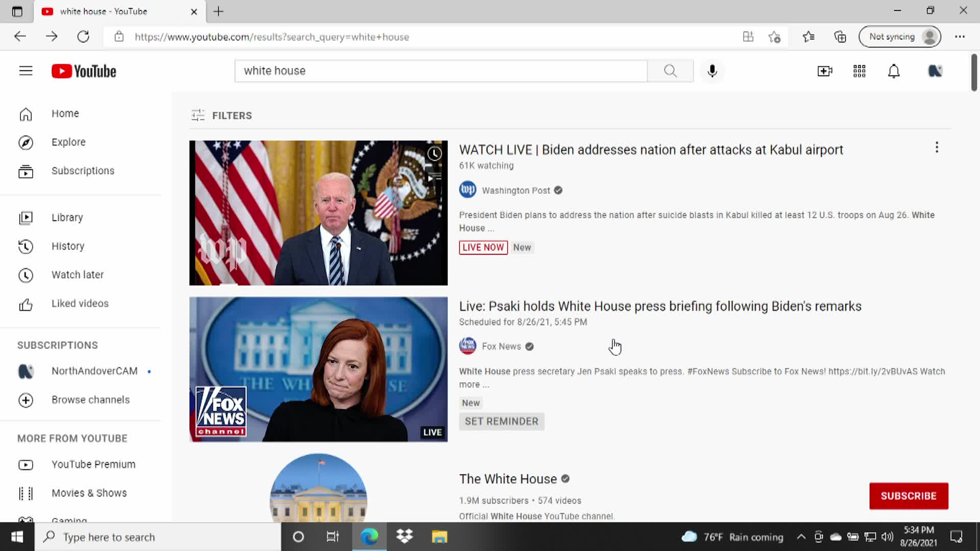Open the YouTube apps grid icon

click(x=859, y=71)
